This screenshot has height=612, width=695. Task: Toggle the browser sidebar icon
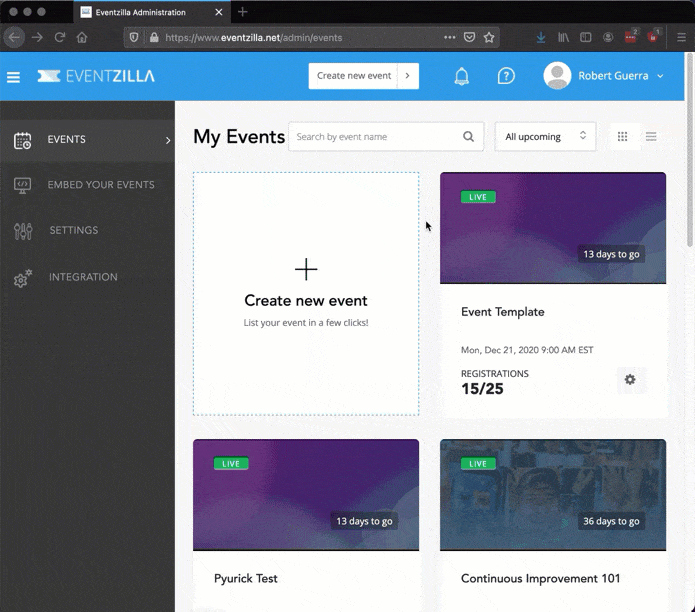(x=586, y=38)
